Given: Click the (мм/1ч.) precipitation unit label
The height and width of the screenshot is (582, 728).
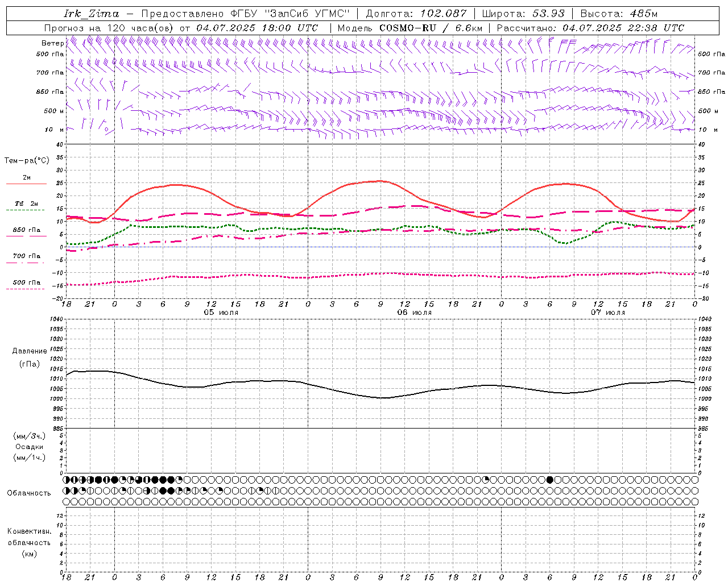Looking at the screenshot, I should click(x=30, y=458).
